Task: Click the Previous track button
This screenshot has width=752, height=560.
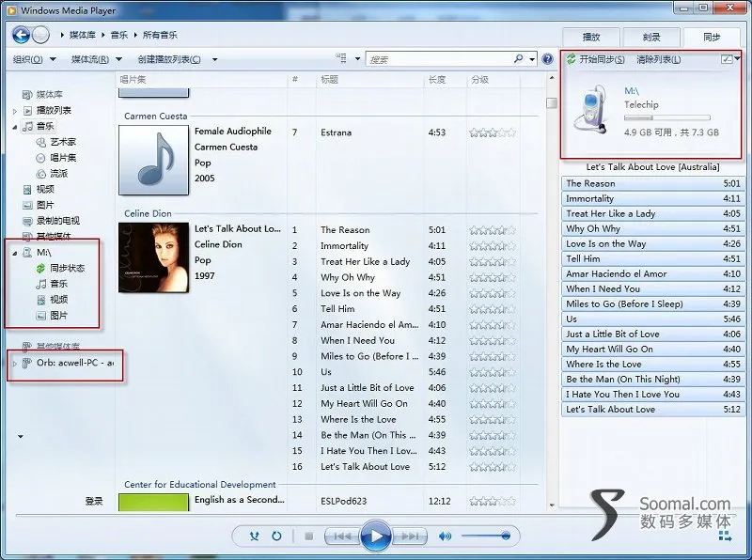Action: pyautogui.click(x=342, y=536)
